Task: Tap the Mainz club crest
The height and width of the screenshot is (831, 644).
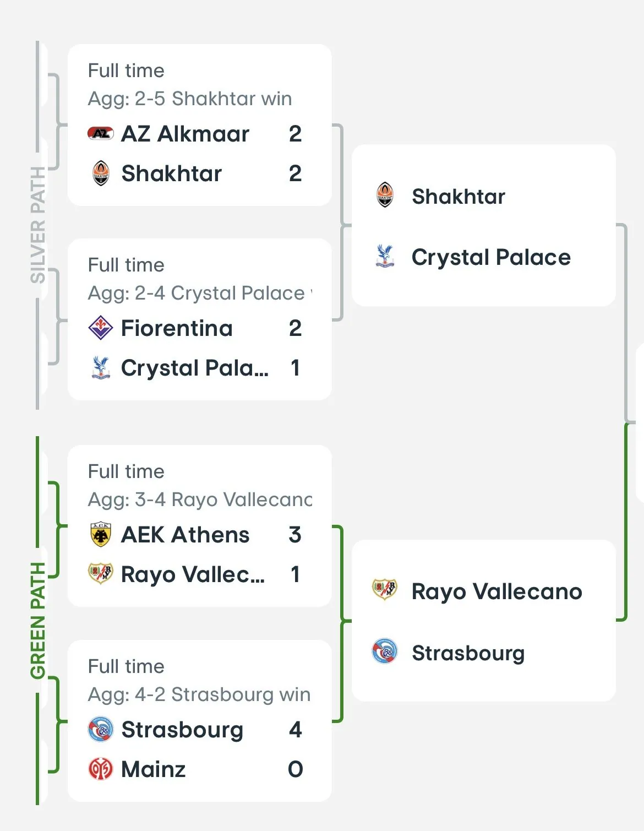Action: point(101,769)
